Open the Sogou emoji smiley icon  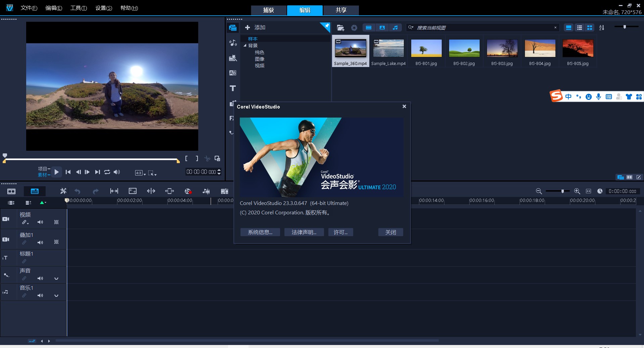pos(588,97)
